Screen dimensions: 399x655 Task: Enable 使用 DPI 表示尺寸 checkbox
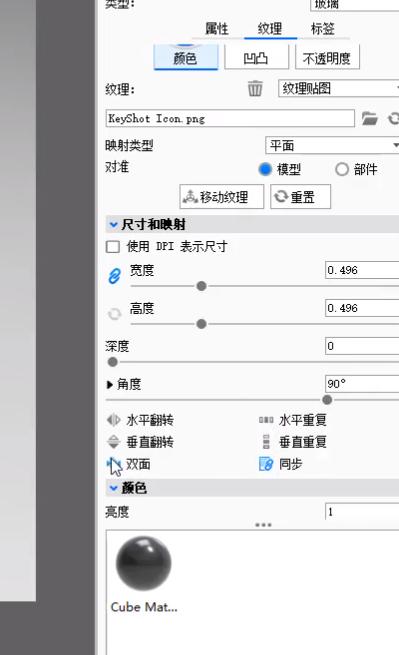[x=113, y=246]
